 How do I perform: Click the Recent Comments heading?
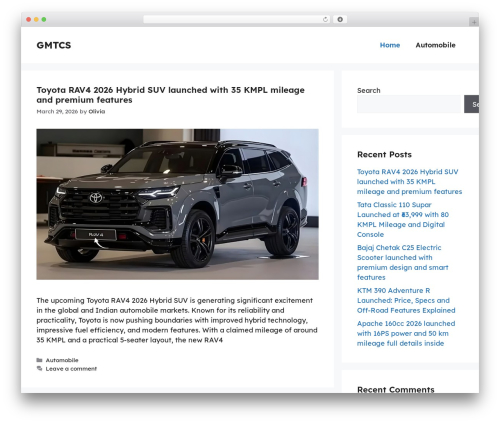[396, 389]
